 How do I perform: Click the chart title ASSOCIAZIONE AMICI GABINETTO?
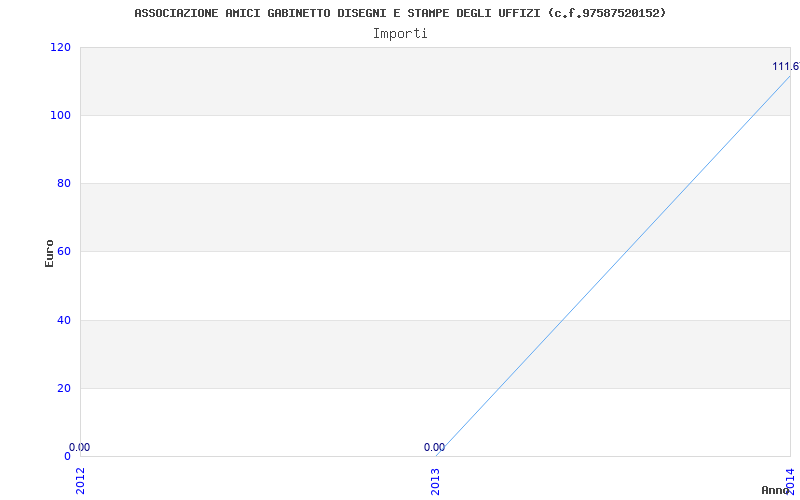[400, 13]
